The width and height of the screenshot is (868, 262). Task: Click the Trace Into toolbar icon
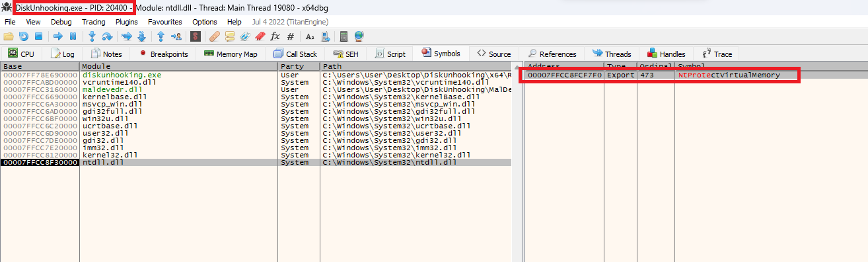pos(126,36)
